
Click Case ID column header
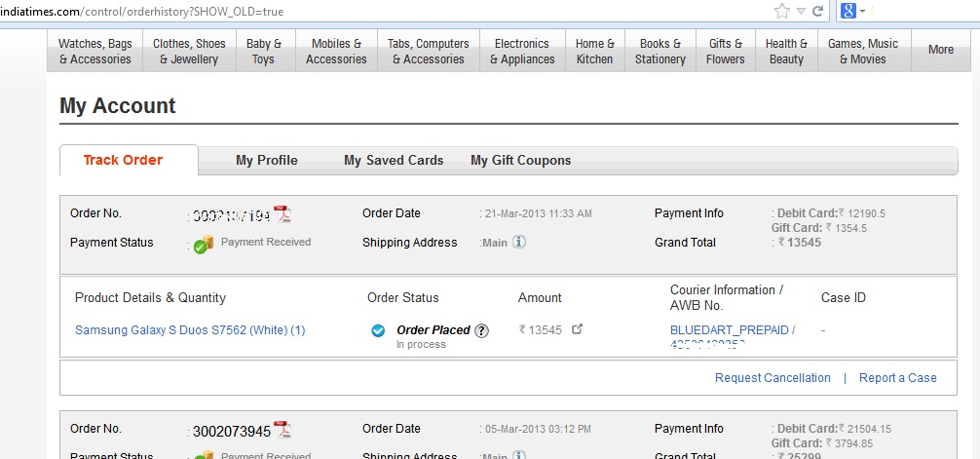843,297
